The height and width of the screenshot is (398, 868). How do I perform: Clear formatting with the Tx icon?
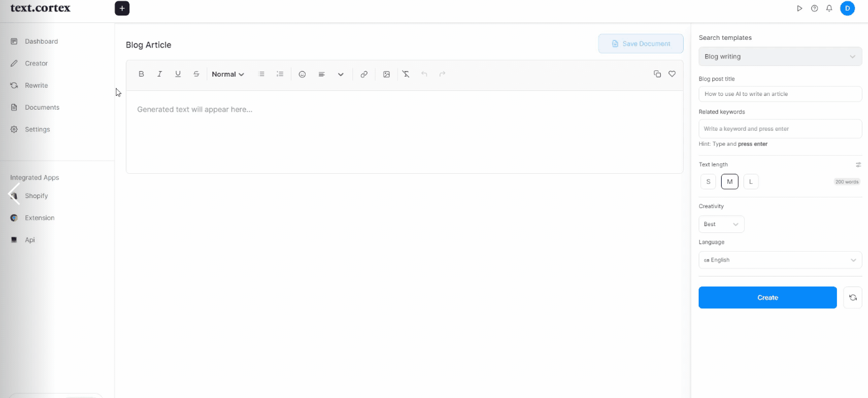pyautogui.click(x=406, y=74)
